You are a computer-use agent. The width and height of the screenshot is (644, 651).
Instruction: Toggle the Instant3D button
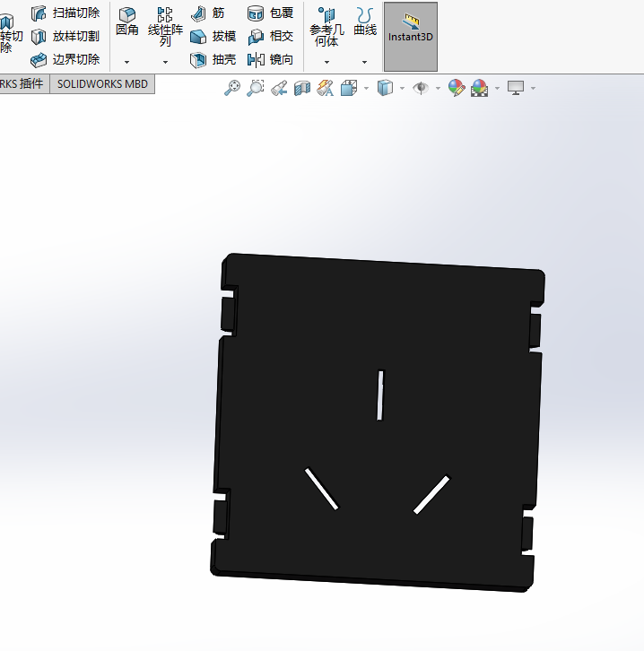pyautogui.click(x=411, y=37)
